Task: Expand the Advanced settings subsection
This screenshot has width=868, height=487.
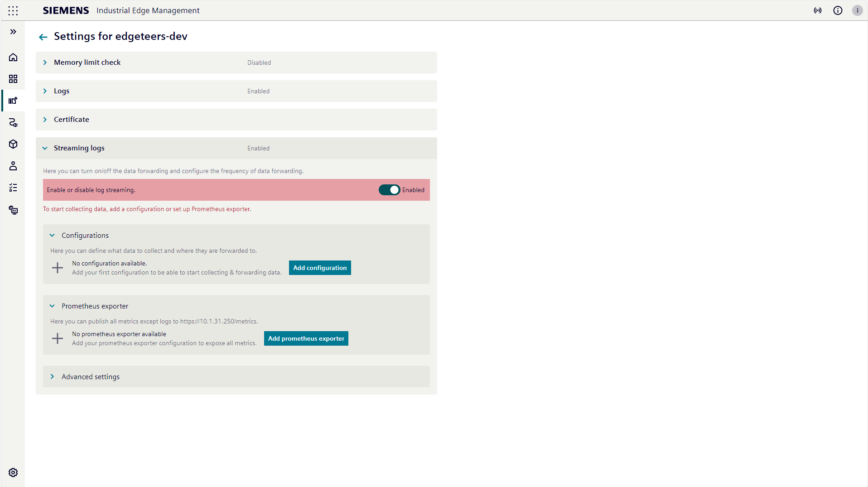Action: [x=236, y=376]
